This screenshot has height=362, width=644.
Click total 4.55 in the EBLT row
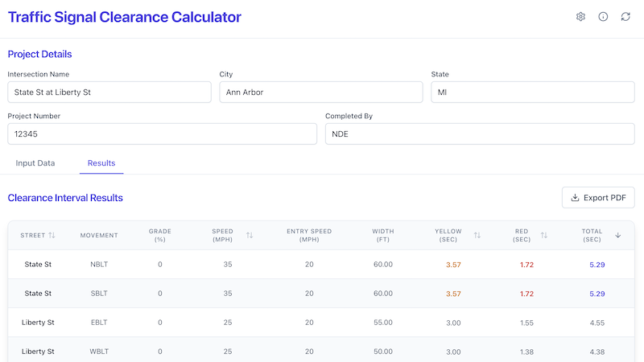597,323
